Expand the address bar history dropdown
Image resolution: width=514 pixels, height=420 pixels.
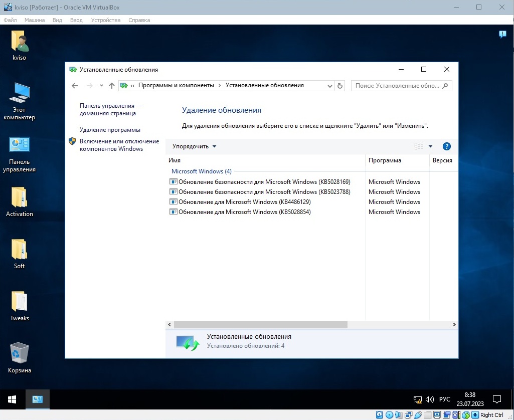[x=330, y=86]
